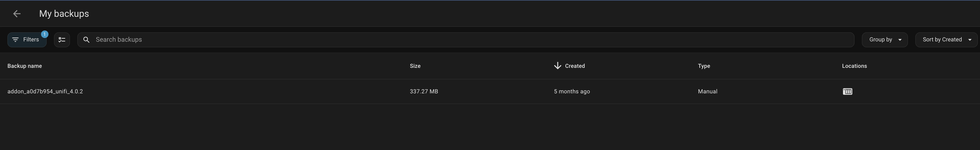Select the Manual type cell
Viewport: 980px width, 150px height.
tap(708, 91)
